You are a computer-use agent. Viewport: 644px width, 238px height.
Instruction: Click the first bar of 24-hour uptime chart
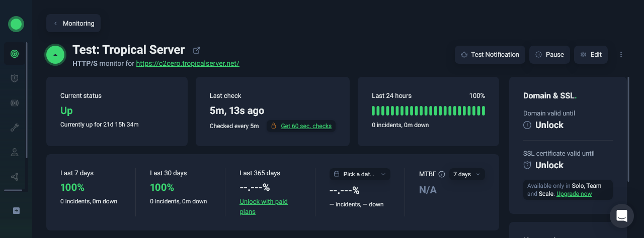click(x=374, y=111)
